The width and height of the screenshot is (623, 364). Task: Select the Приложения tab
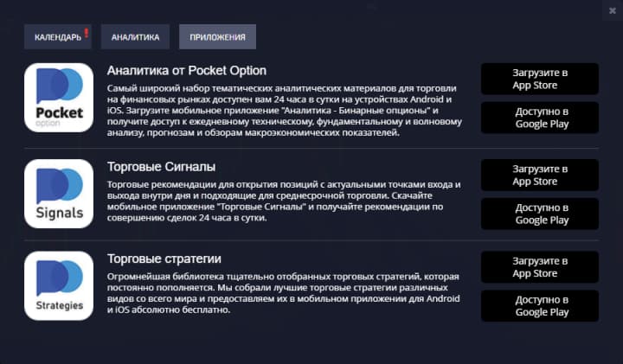[217, 37]
